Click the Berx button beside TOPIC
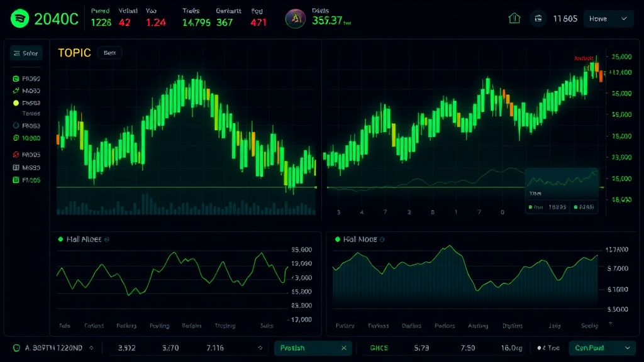This screenshot has width=644, height=362. 109,53
